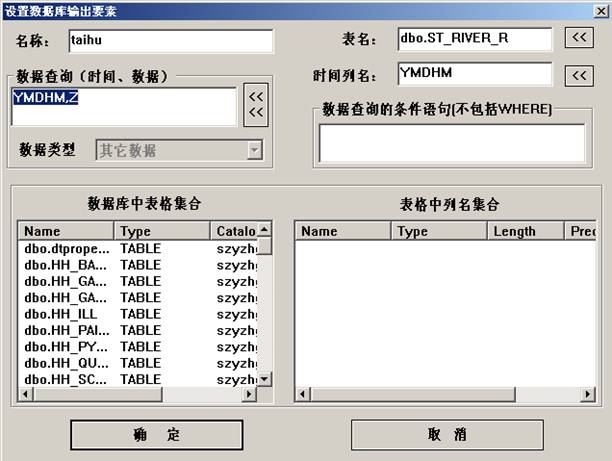
Task: Confirm with the 确定 button
Action: [x=156, y=435]
